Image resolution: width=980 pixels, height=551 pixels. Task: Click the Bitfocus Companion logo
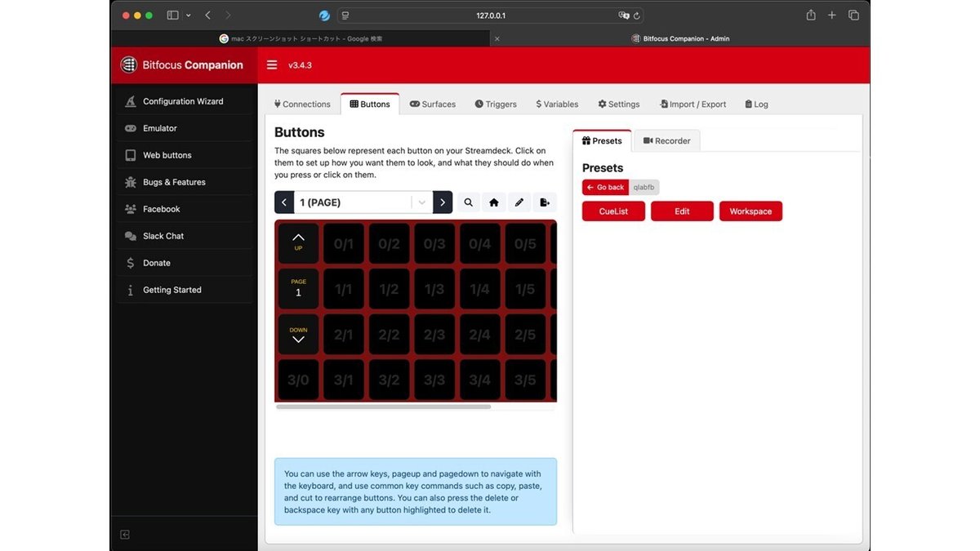[181, 65]
